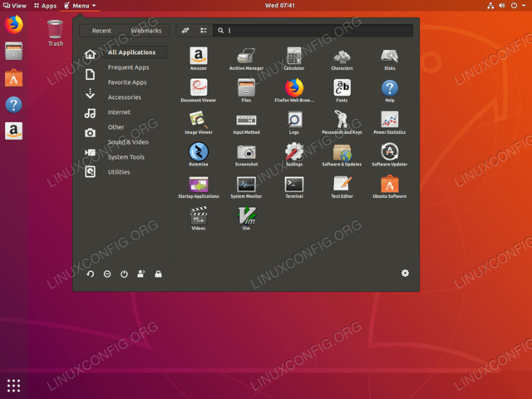Open Power Statistics

click(390, 122)
